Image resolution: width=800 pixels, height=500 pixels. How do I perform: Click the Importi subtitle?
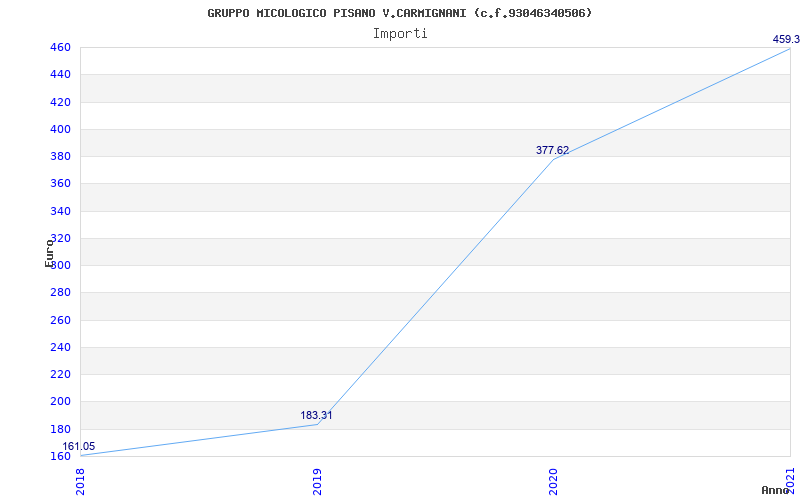click(400, 34)
